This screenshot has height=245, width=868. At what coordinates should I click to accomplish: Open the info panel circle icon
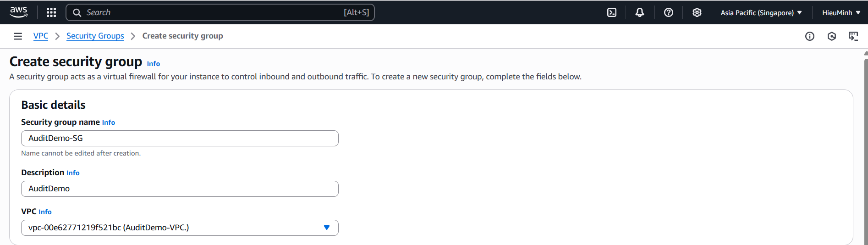tap(810, 36)
